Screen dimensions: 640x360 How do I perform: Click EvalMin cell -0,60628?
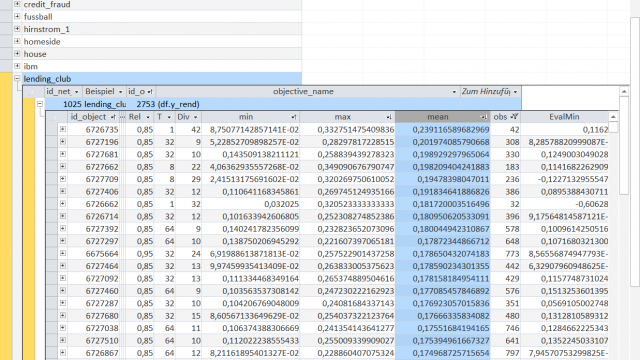[565, 204]
